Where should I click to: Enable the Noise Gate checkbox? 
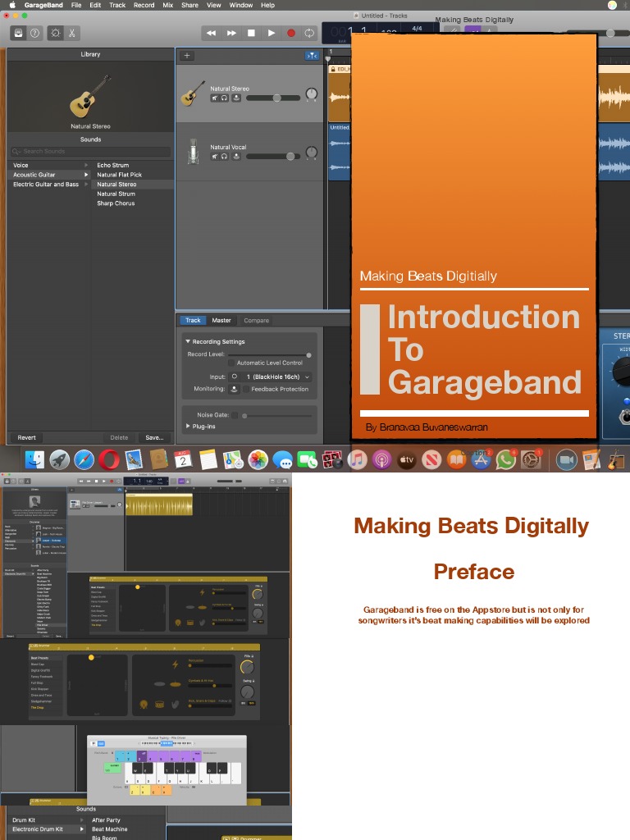point(234,415)
